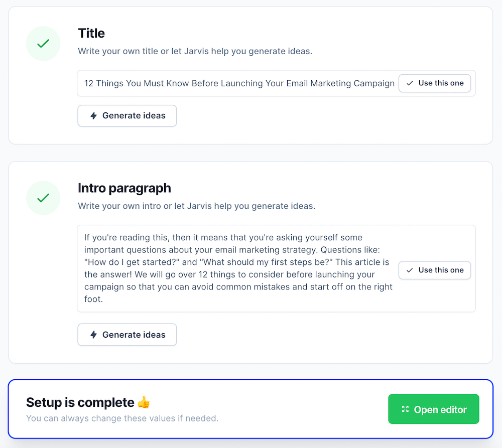Click the 'Write your own title' helper text
This screenshot has width=502, height=448.
(x=195, y=51)
